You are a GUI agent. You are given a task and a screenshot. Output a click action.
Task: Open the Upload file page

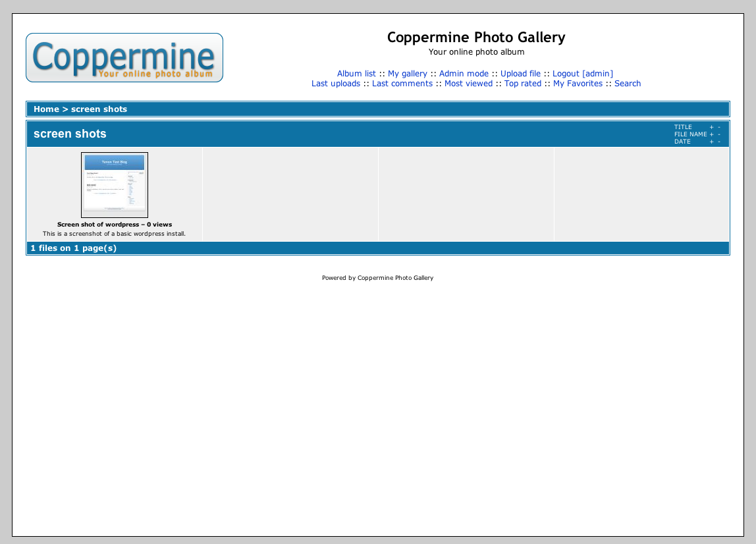coord(520,74)
